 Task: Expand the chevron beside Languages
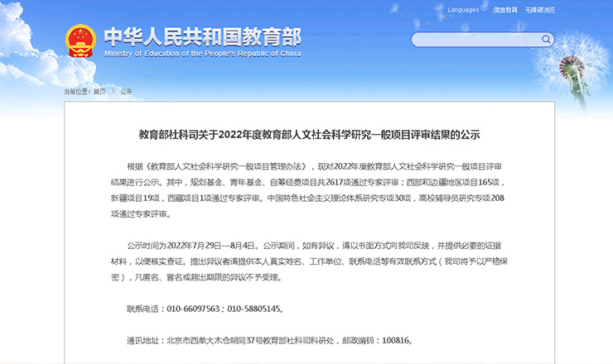pos(484,10)
